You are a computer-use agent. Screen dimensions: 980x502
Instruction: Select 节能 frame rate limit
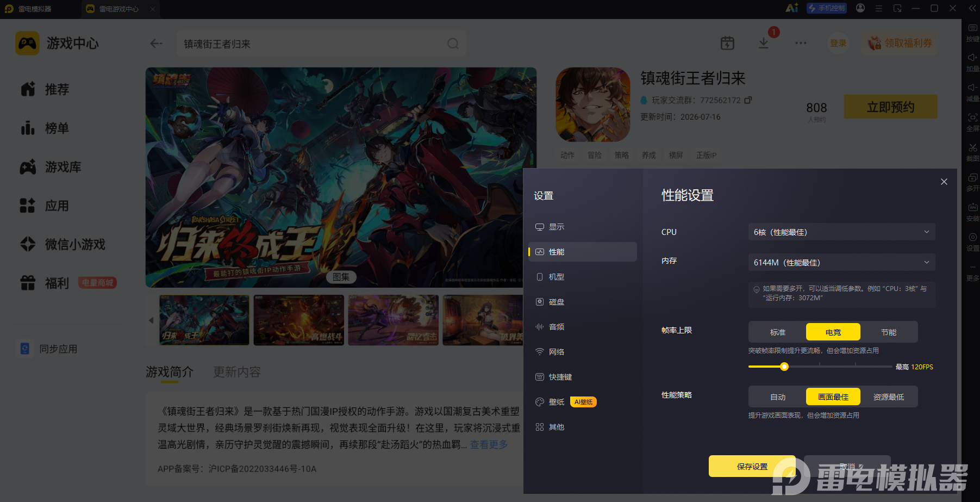[889, 332]
